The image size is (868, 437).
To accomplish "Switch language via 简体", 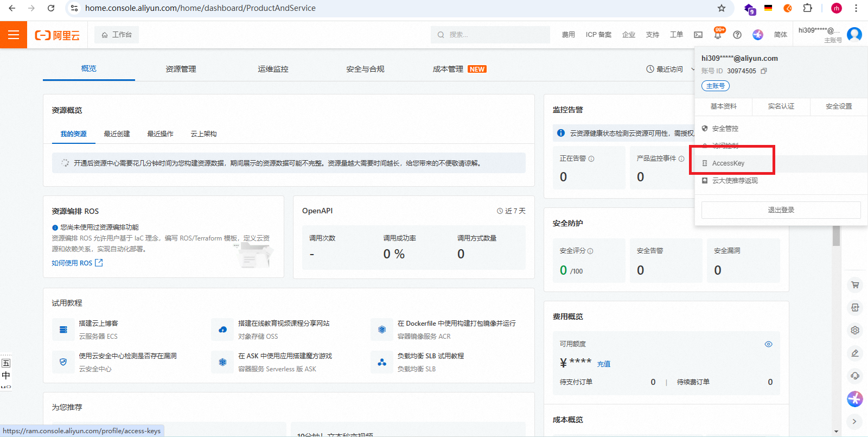I will click(781, 35).
